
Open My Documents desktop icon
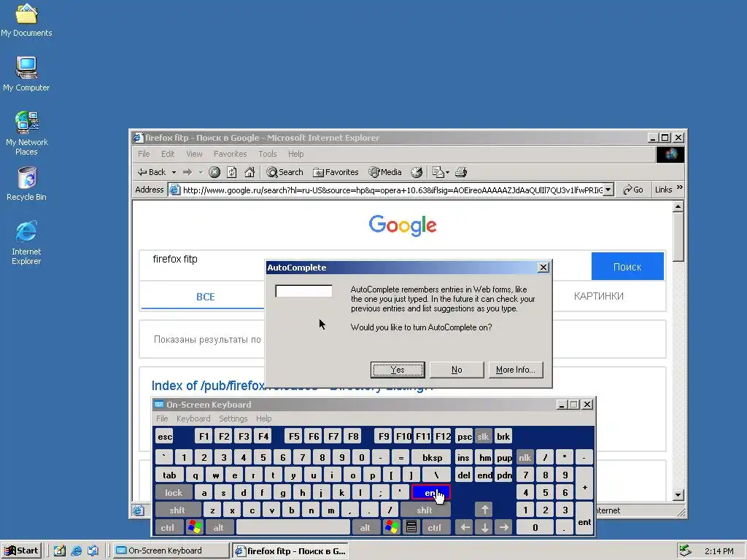pyautogui.click(x=26, y=20)
